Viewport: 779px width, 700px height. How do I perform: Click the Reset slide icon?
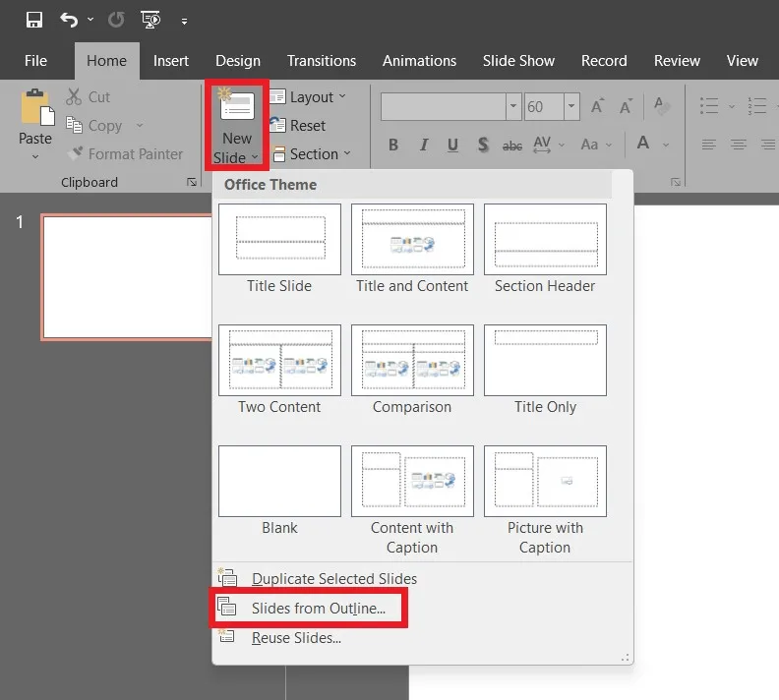[x=277, y=126]
